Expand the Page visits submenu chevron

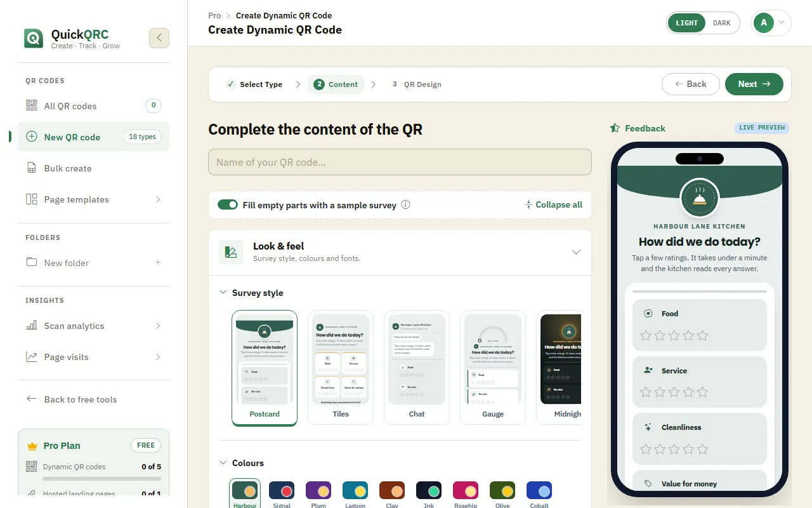click(x=158, y=357)
